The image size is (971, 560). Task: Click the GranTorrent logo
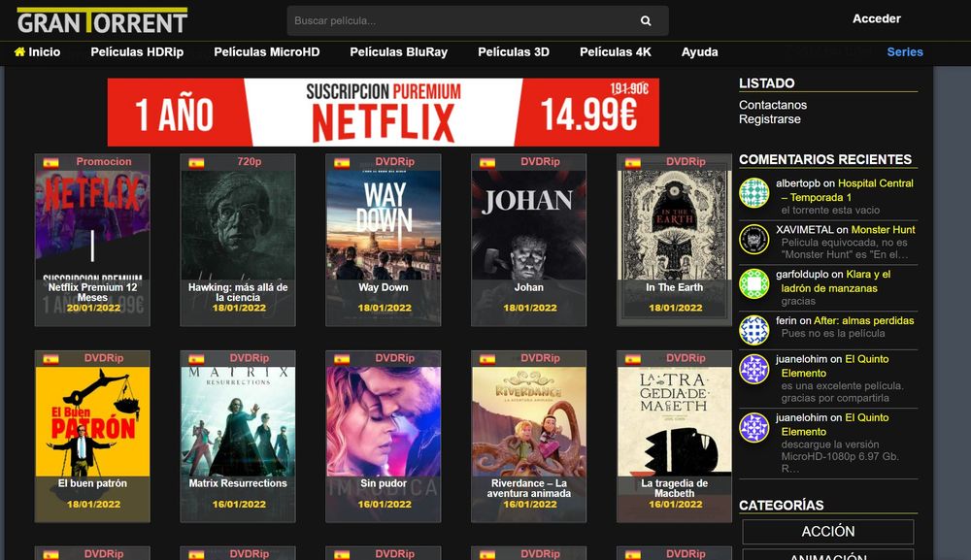[x=102, y=20]
